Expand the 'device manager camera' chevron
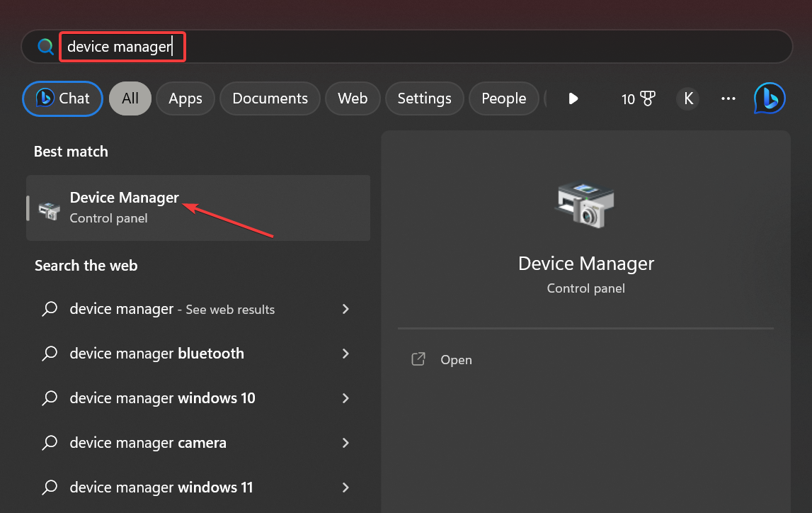 pyautogui.click(x=345, y=443)
